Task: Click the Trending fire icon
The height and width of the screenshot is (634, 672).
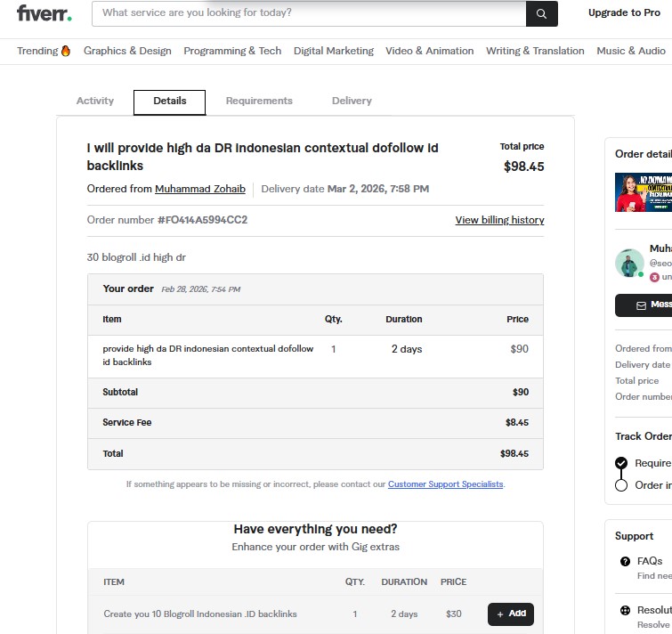Action: pos(66,51)
